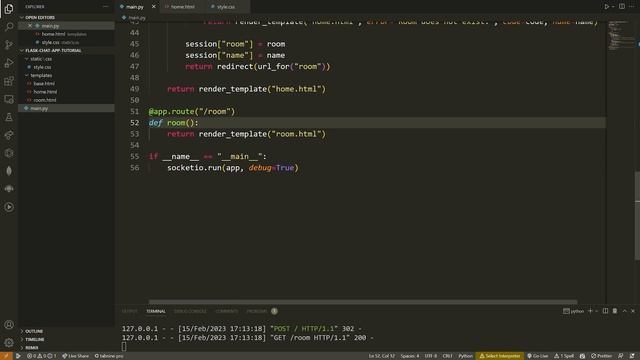
Task: Select the main.py editor tab
Action: click(x=135, y=7)
